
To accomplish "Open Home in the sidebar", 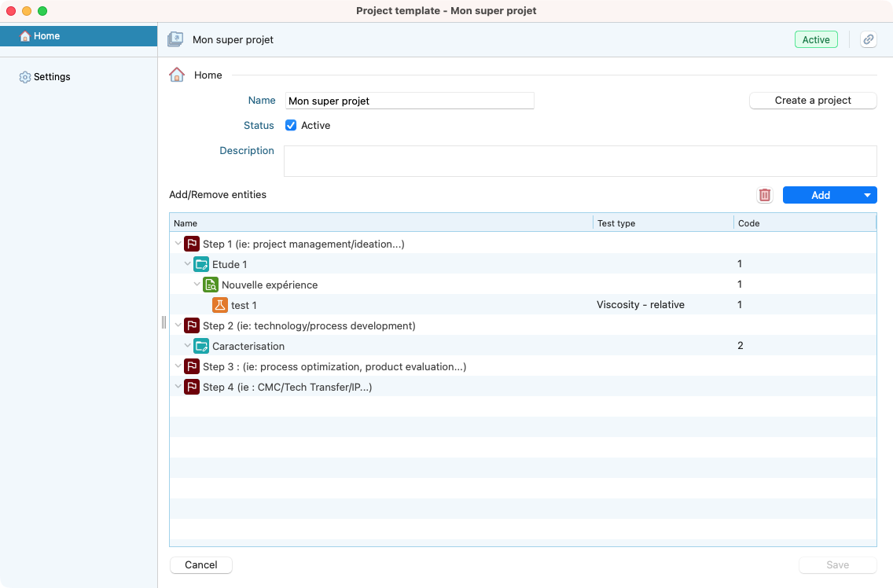I will coord(46,36).
